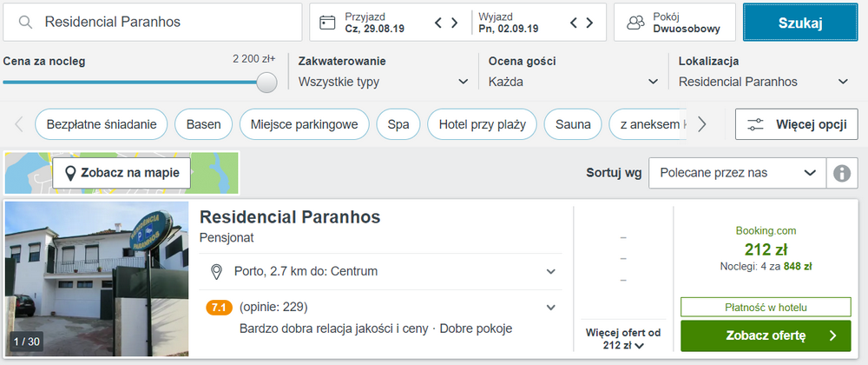Go to previous check-in date arrow
Viewport: 868px width, 365px height.
pyautogui.click(x=438, y=23)
